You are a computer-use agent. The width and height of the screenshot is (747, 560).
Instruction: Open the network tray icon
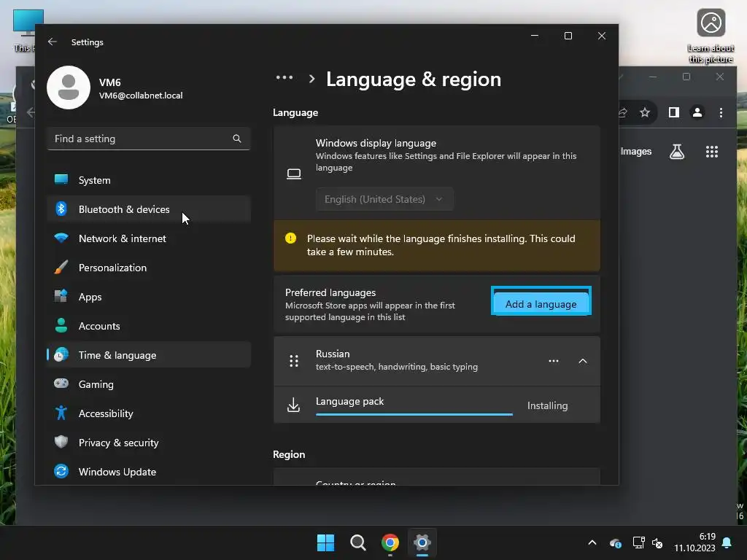638,542
